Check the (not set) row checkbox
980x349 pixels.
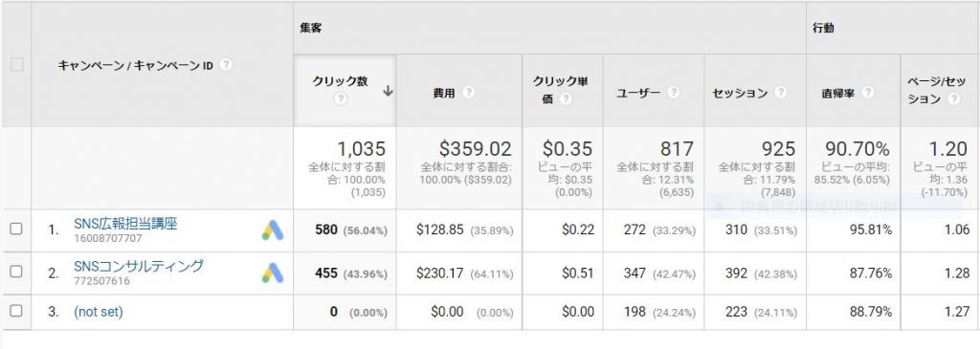(x=16, y=311)
